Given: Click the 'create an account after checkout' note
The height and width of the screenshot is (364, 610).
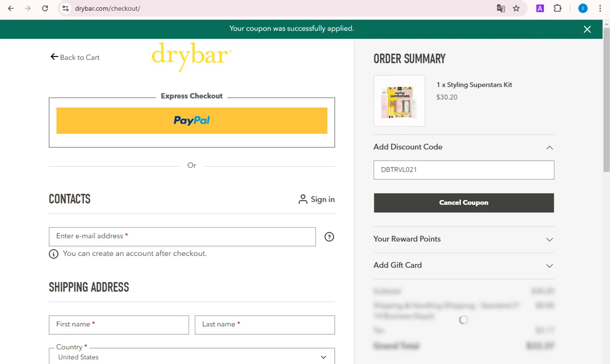Looking at the screenshot, I should 135,253.
